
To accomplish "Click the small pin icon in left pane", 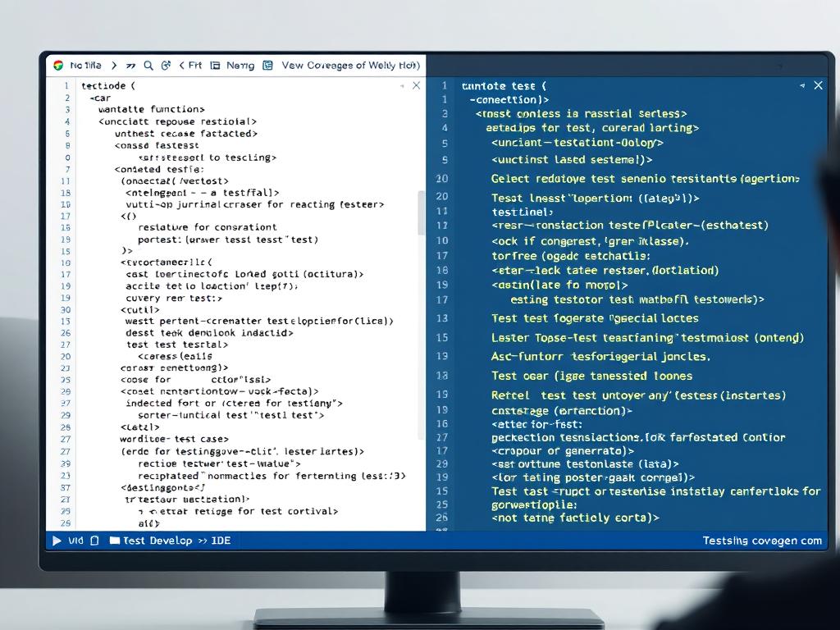I will click(402, 85).
